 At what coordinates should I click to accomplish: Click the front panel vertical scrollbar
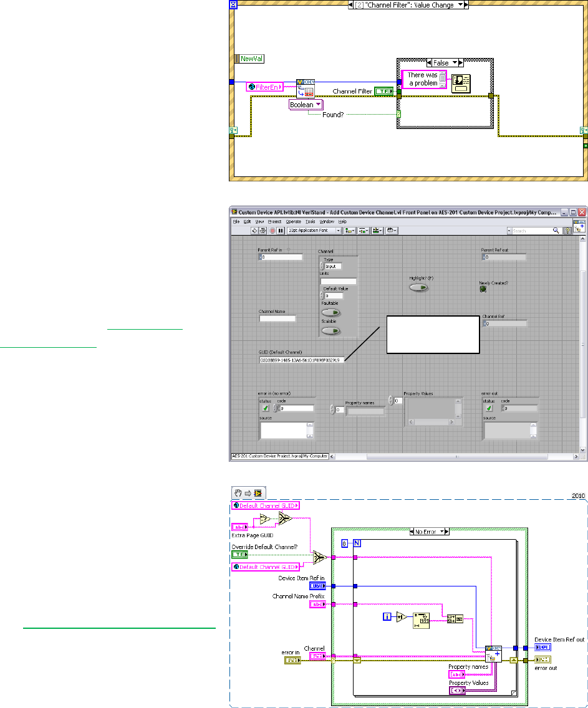pyautogui.click(x=582, y=345)
